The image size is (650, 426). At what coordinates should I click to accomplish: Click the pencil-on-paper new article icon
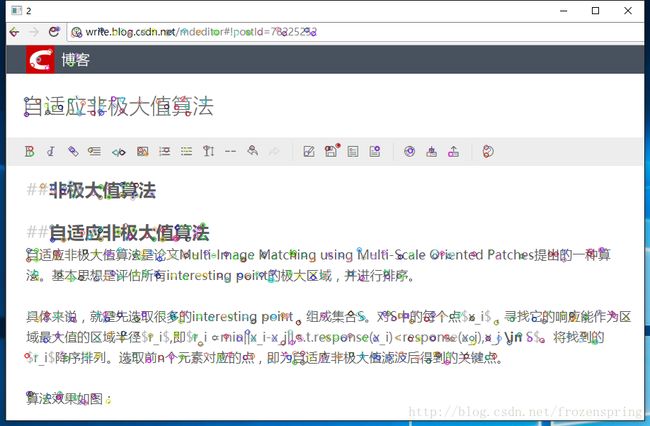coord(309,151)
